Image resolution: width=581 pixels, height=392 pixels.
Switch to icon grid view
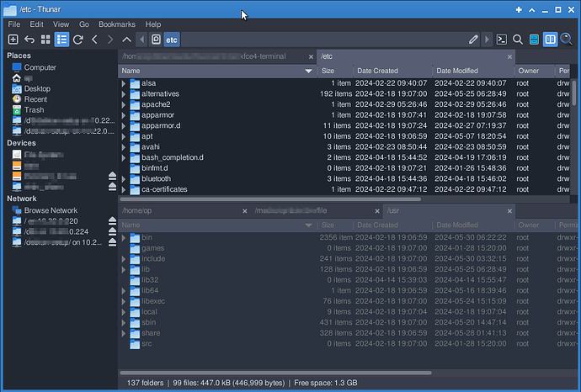[45, 40]
